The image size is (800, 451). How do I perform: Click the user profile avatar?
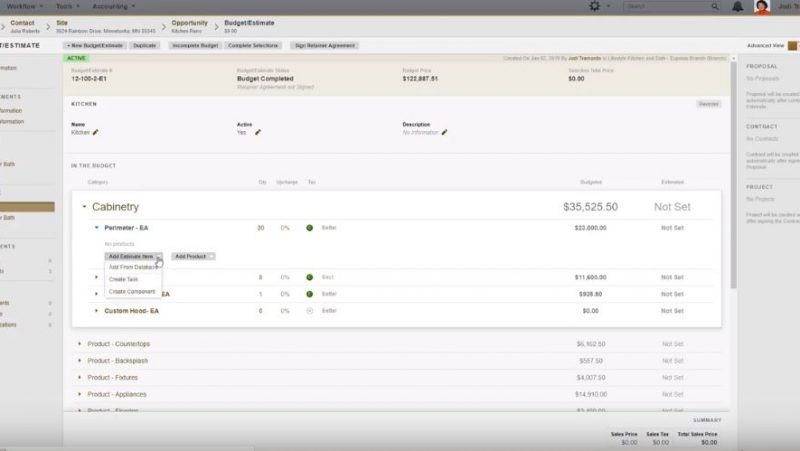[x=762, y=6]
